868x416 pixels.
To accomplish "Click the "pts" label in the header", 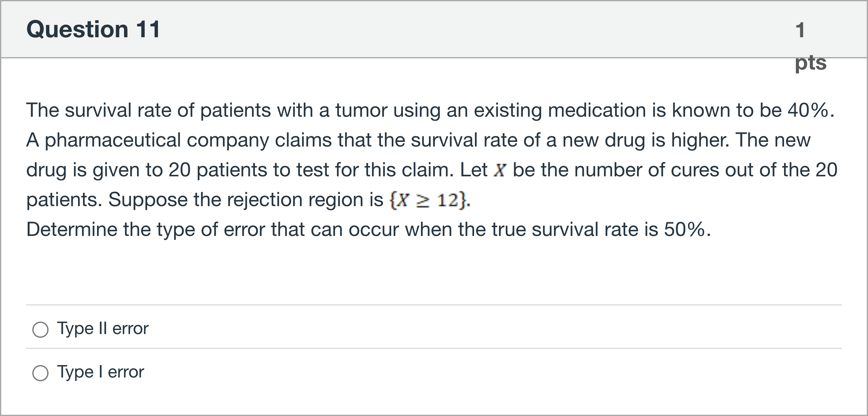I will coord(811,62).
